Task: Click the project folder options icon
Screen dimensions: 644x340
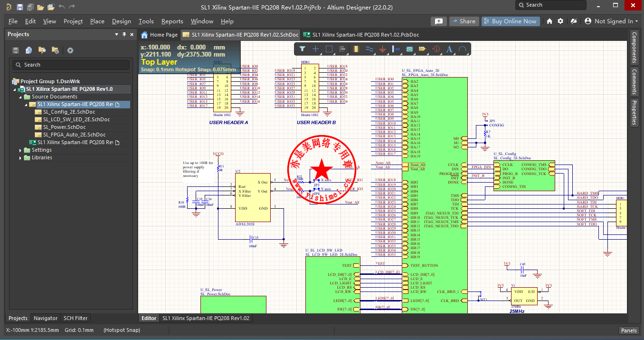Action: click(x=55, y=50)
